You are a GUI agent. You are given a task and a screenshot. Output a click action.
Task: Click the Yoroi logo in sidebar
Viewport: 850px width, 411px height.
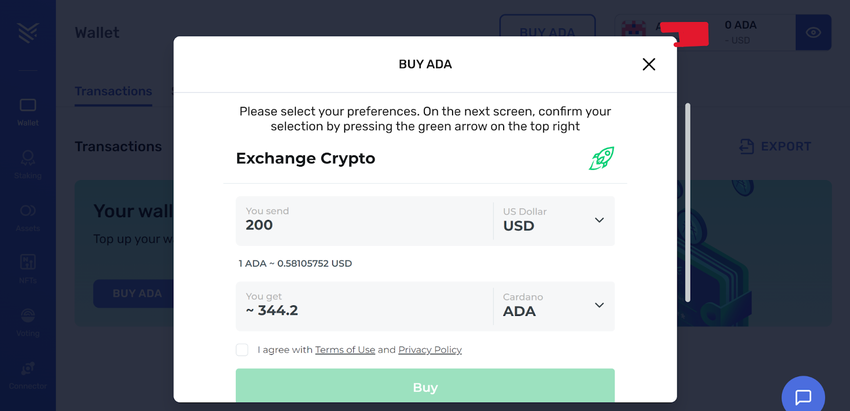(28, 33)
